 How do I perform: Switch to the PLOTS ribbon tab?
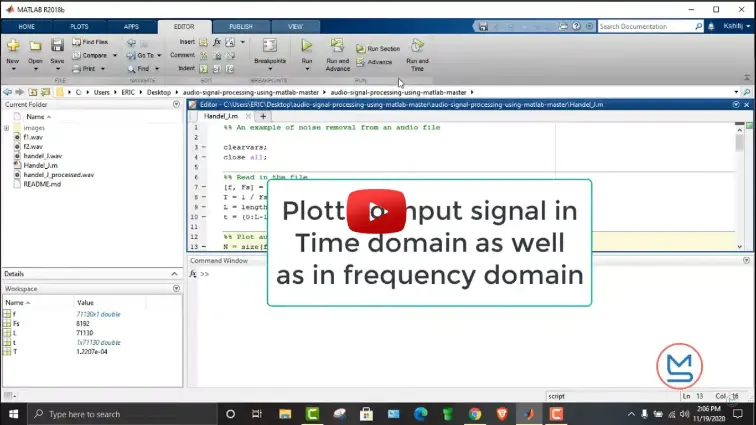coord(77,27)
